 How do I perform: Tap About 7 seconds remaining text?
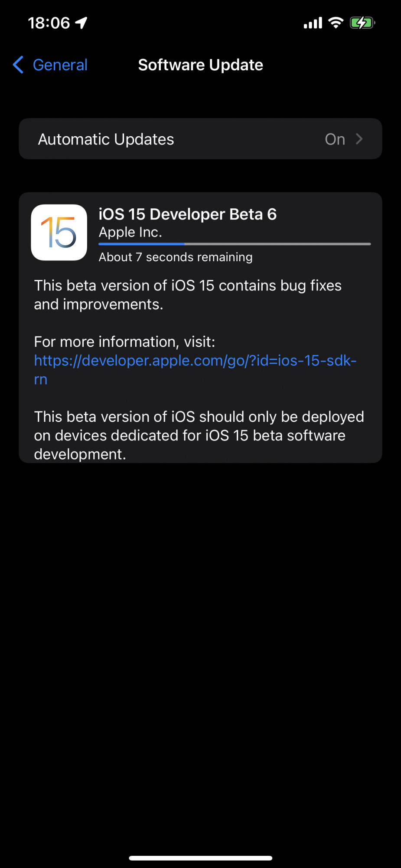176,257
